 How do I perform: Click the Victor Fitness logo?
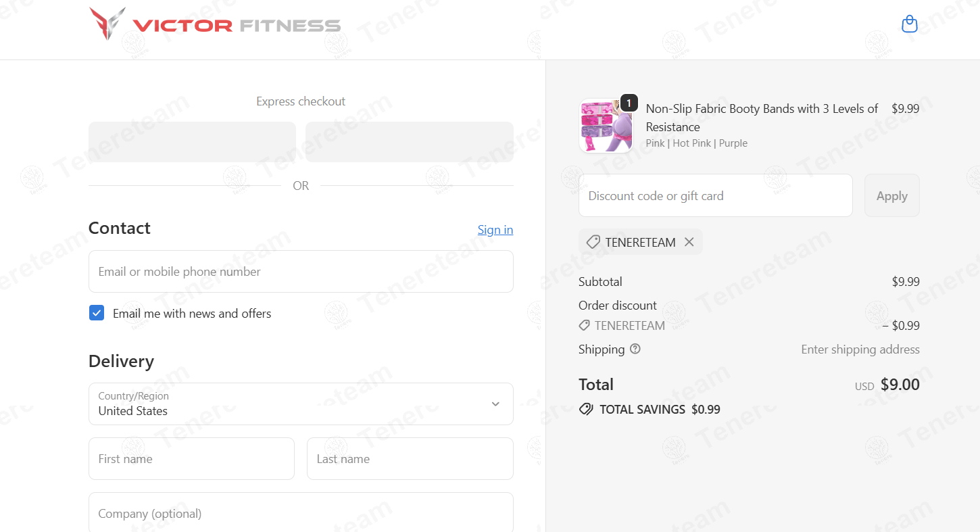214,25
